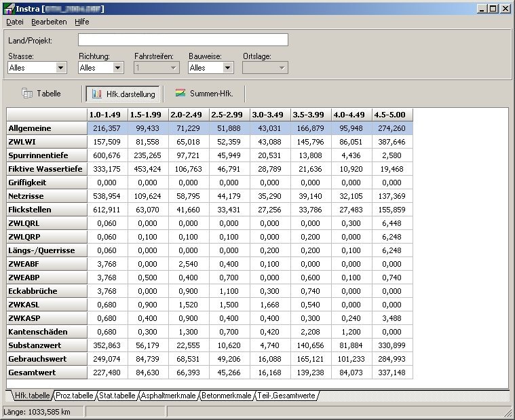Select the Eckabbrüche row header
Image resolution: width=515 pixels, height=420 pixels.
pos(47,291)
